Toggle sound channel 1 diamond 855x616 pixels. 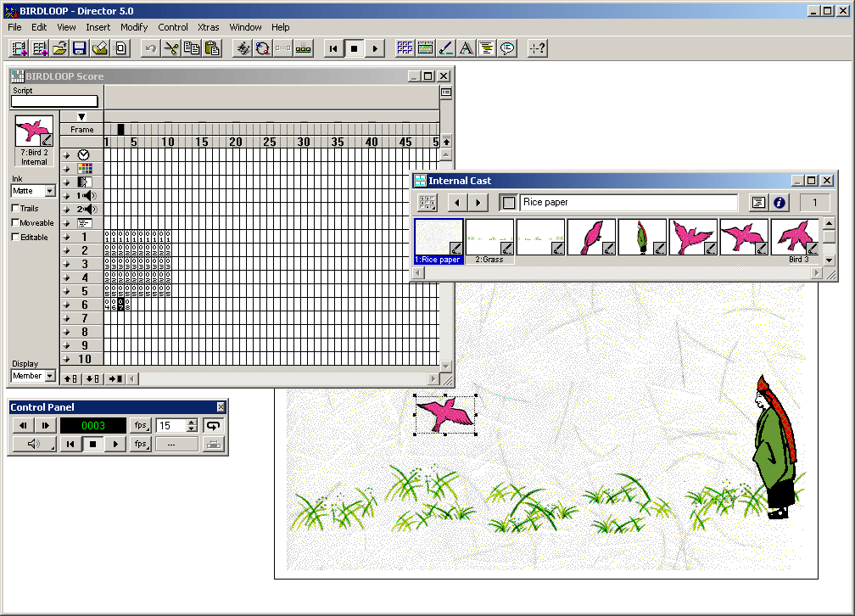[66, 196]
